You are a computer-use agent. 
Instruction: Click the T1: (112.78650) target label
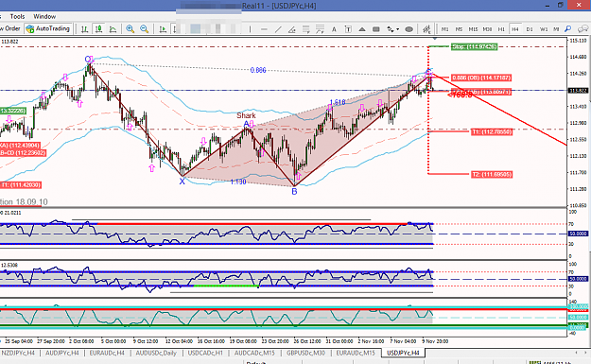[x=492, y=131]
